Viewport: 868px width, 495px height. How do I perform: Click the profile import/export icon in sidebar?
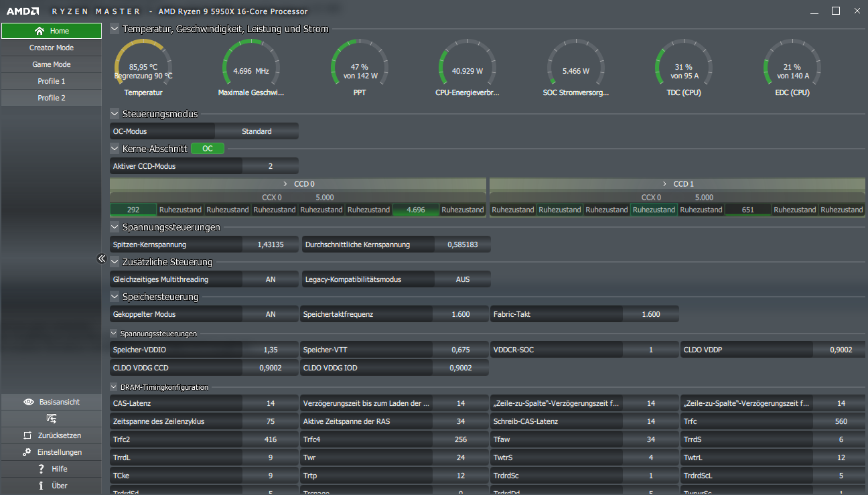tap(52, 419)
